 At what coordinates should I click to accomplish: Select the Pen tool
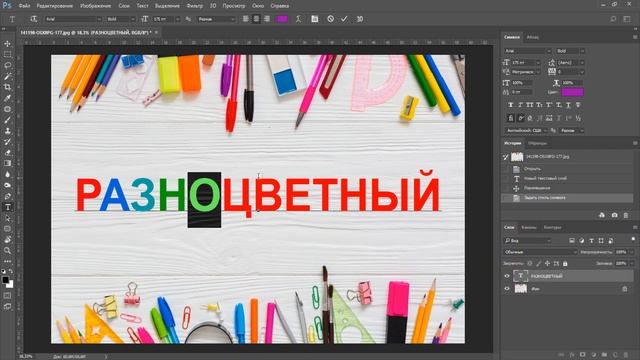8,196
